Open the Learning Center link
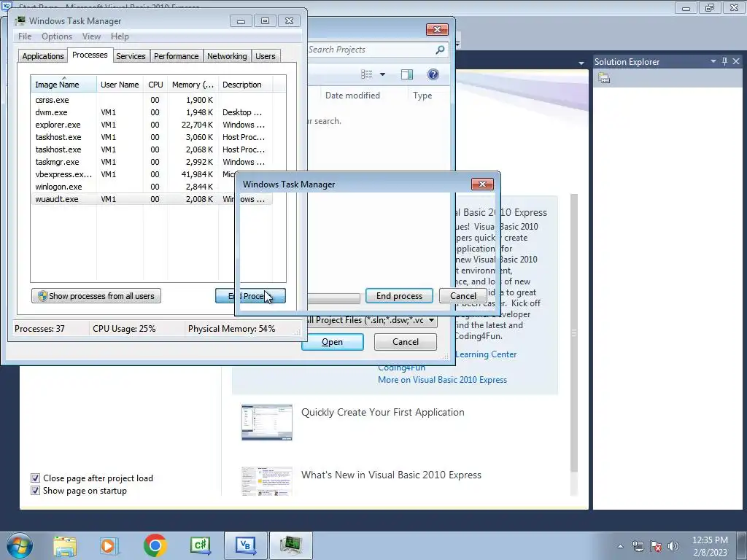Image resolution: width=747 pixels, height=560 pixels. point(485,354)
